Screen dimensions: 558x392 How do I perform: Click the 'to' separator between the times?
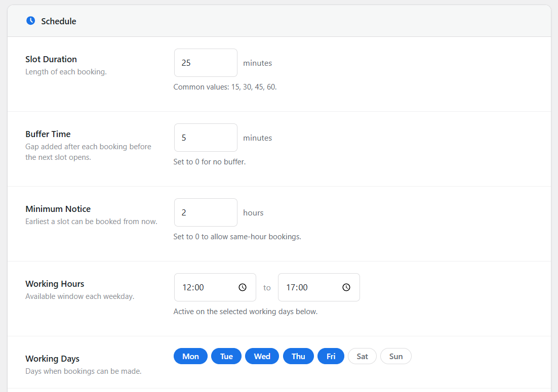pos(267,287)
